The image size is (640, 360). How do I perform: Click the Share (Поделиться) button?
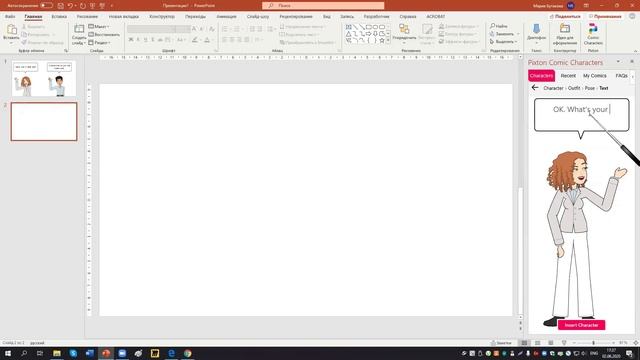click(x=565, y=16)
